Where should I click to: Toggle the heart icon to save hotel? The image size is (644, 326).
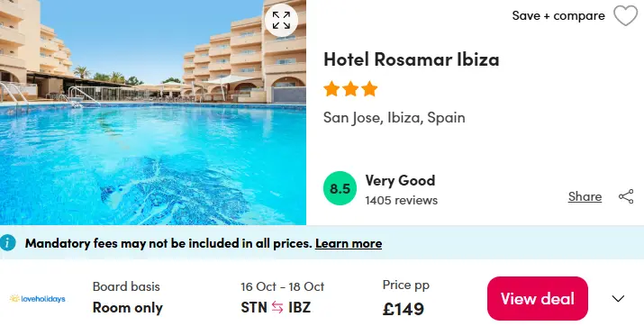(625, 16)
